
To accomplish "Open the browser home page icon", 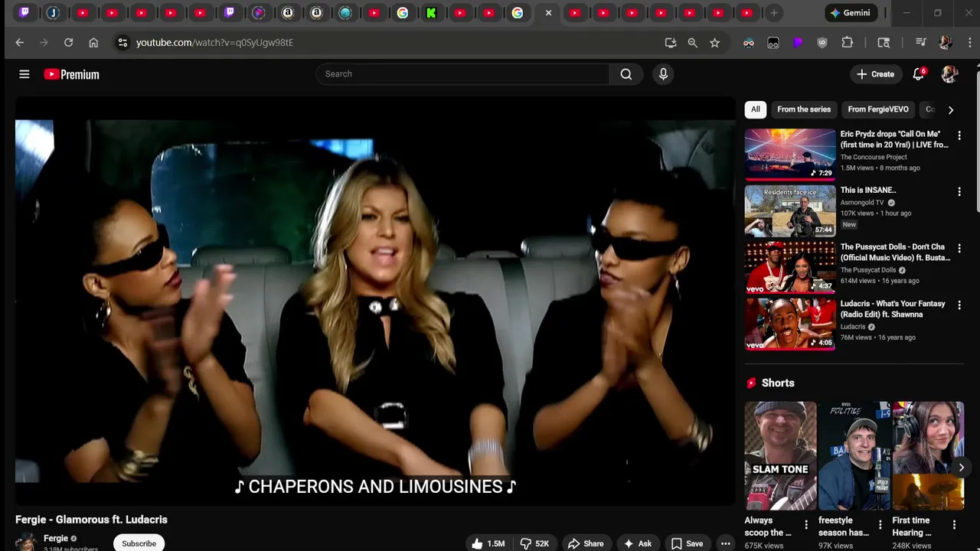I will point(93,43).
